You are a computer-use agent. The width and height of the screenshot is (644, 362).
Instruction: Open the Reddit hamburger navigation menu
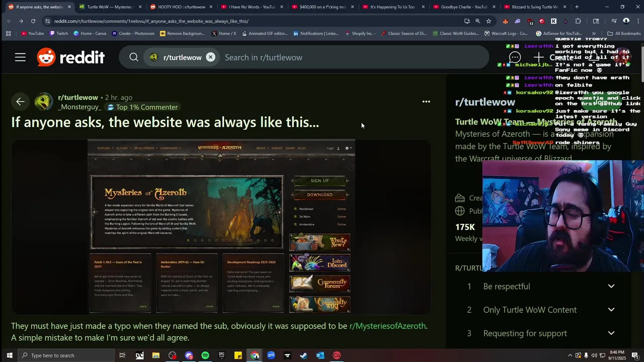[x=20, y=57]
